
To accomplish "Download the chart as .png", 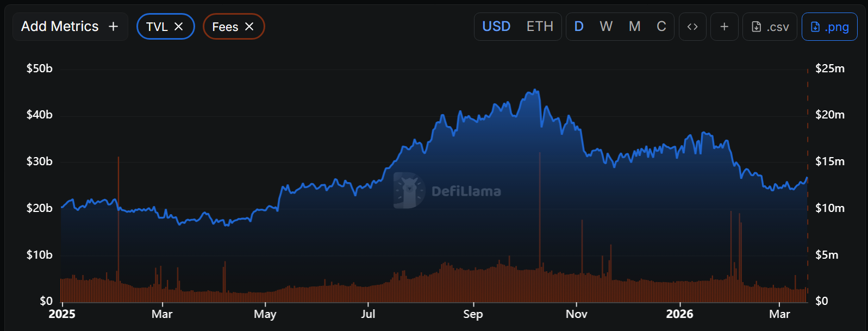I will tap(829, 27).
